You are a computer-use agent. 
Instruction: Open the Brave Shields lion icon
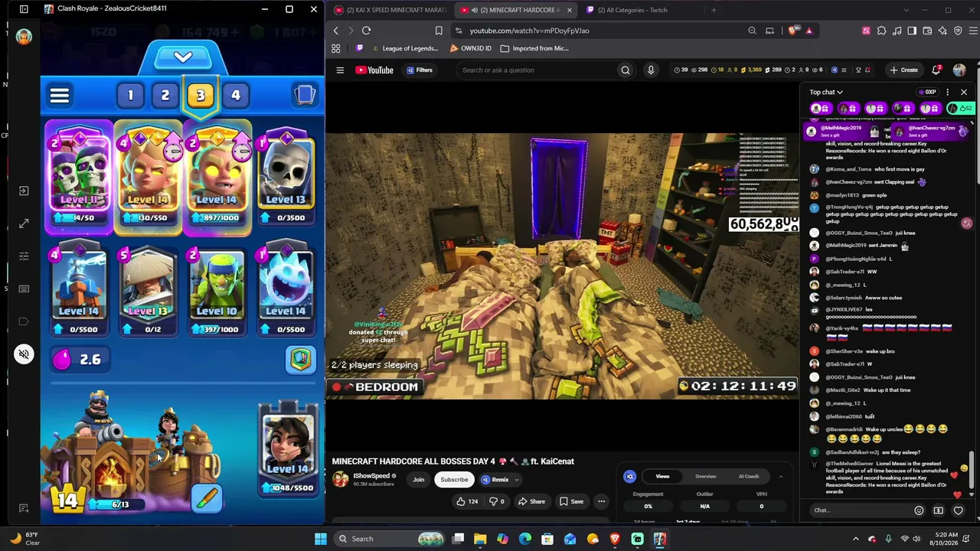point(792,31)
